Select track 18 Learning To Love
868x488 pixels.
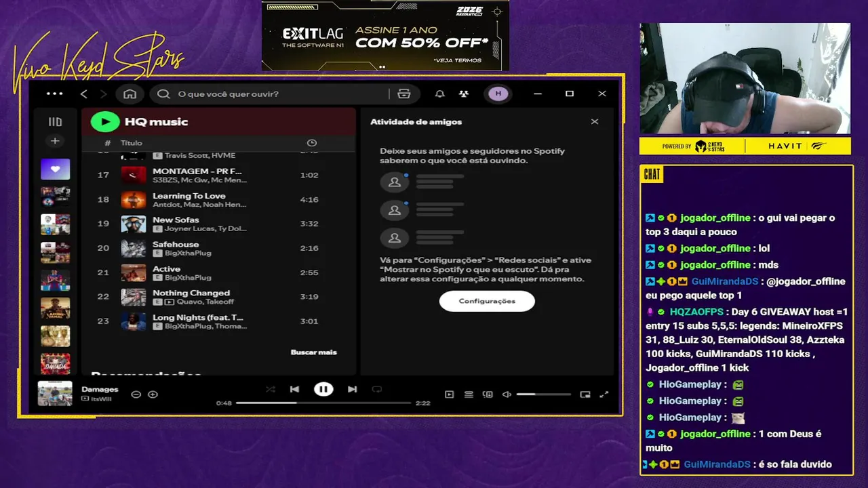point(218,200)
